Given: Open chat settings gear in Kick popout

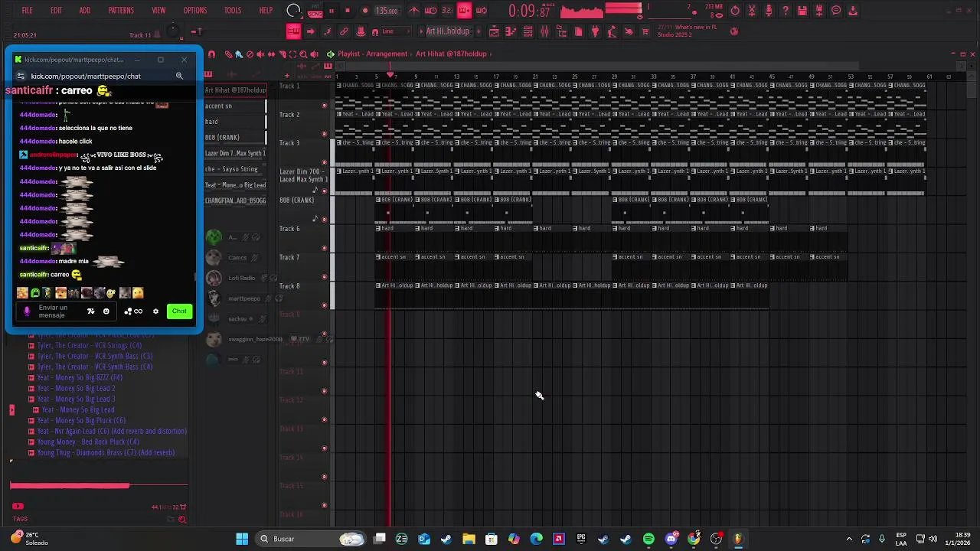Looking at the screenshot, I should point(155,311).
